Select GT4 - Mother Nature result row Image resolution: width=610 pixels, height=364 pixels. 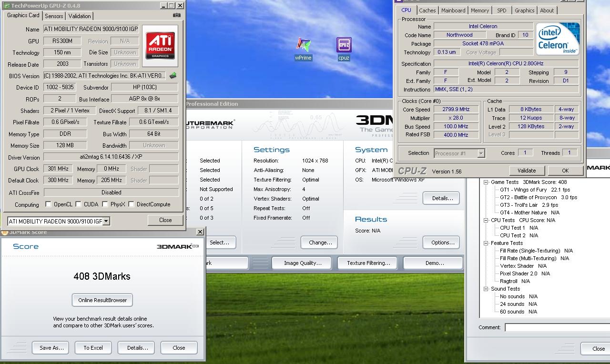pos(529,212)
